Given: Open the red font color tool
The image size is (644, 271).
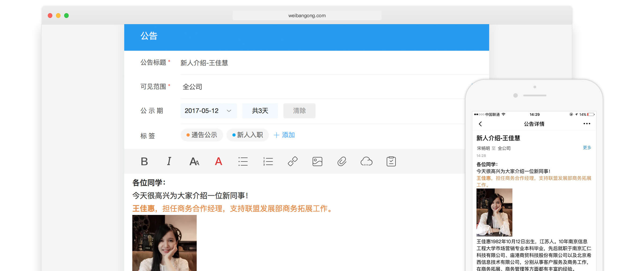Looking at the screenshot, I should (219, 162).
